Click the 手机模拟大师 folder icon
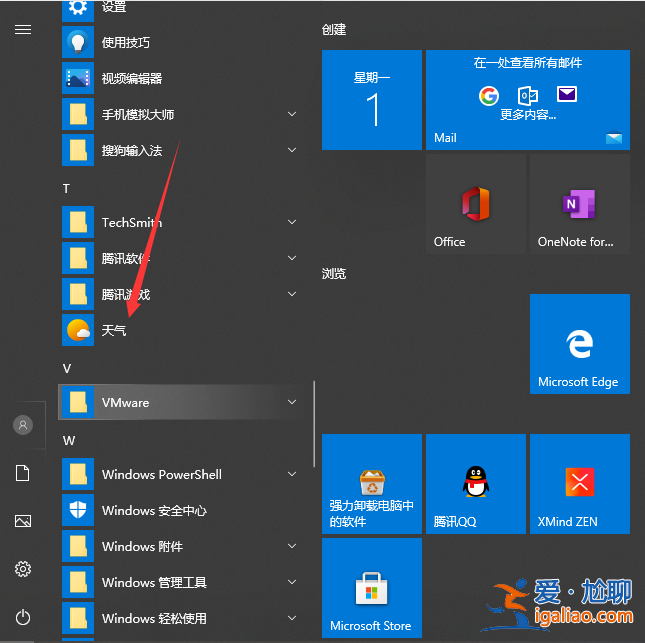 (78, 114)
